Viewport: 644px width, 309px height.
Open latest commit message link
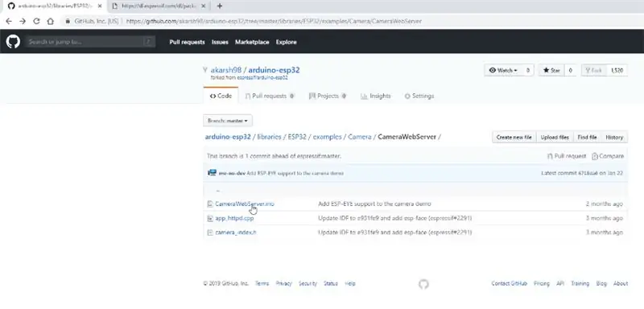[295, 173]
